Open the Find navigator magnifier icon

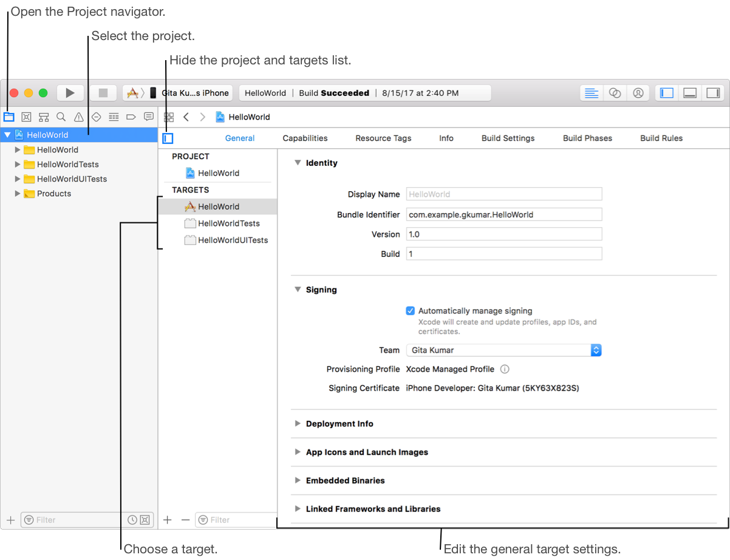click(x=61, y=117)
